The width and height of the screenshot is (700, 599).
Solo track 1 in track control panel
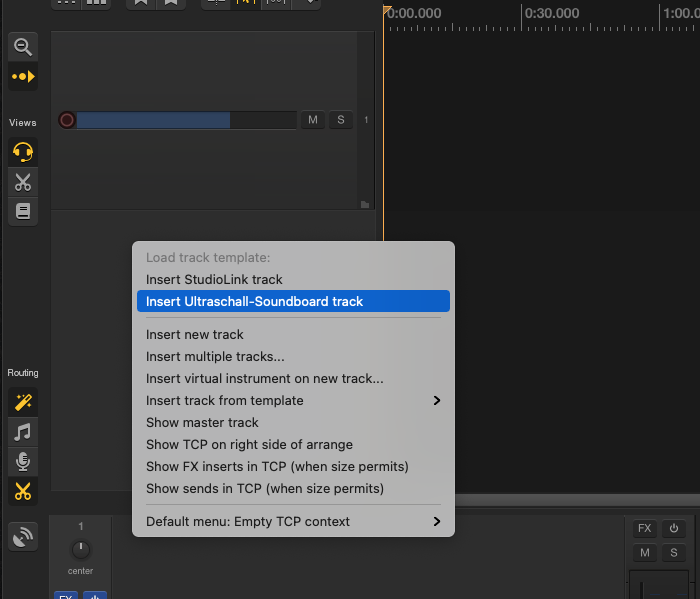pyautogui.click(x=341, y=120)
